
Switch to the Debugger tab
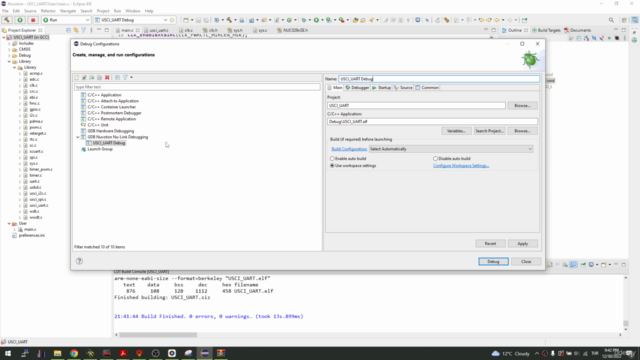point(358,88)
